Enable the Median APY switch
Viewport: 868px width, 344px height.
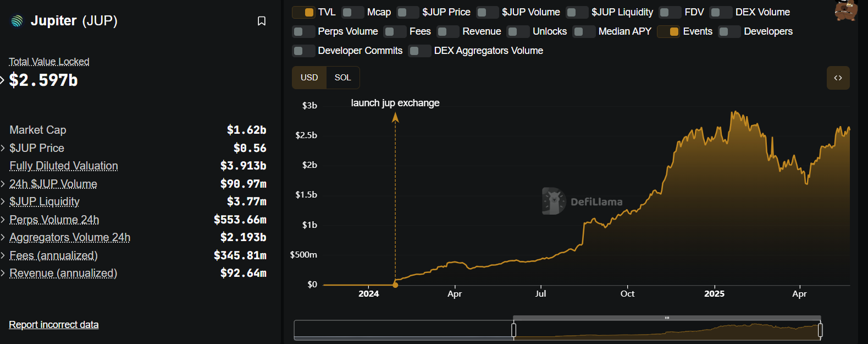point(584,31)
